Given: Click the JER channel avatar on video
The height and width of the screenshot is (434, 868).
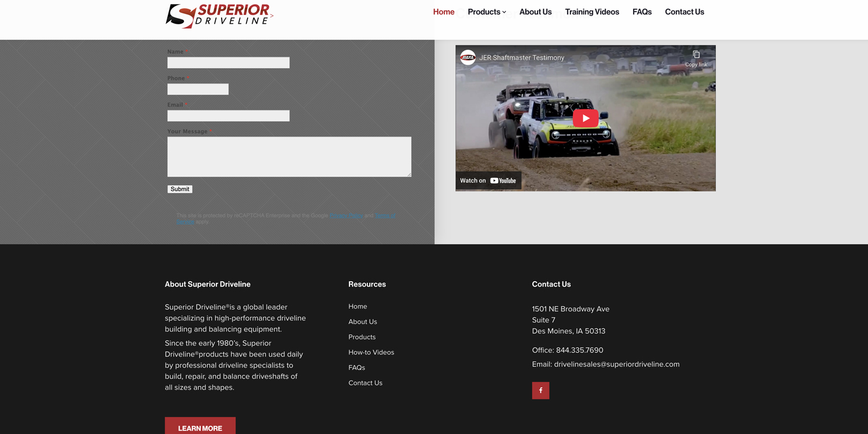Looking at the screenshot, I should tap(468, 57).
